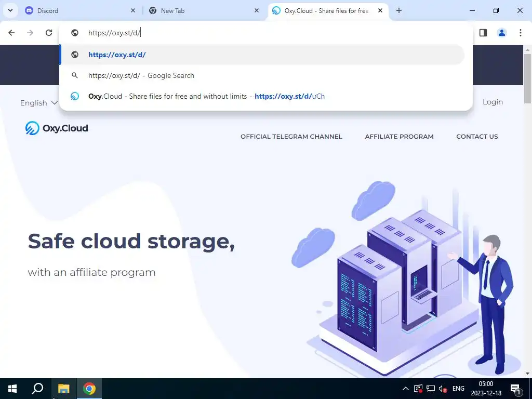Go back with the browser back arrow
The image size is (532, 399).
[x=11, y=33]
